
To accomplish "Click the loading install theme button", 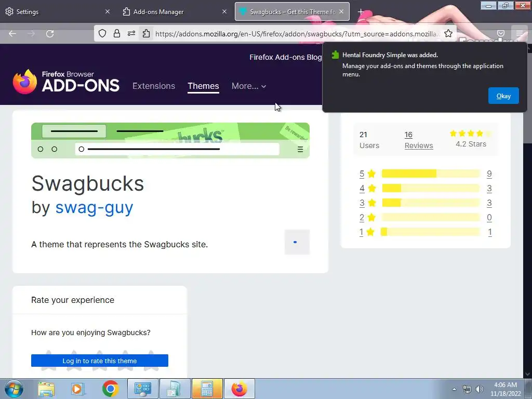I will point(297,242).
